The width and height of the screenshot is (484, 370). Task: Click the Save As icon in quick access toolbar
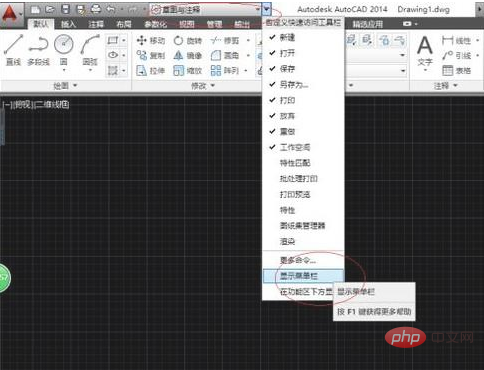[x=81, y=10]
